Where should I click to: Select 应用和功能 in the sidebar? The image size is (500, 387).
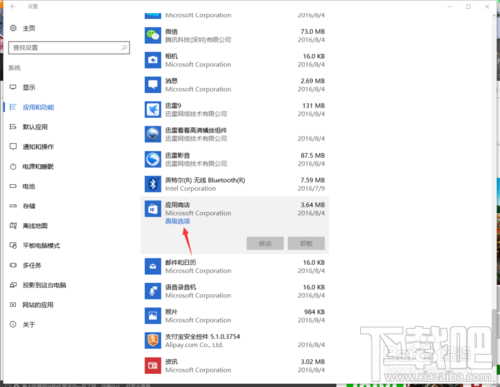pos(38,107)
